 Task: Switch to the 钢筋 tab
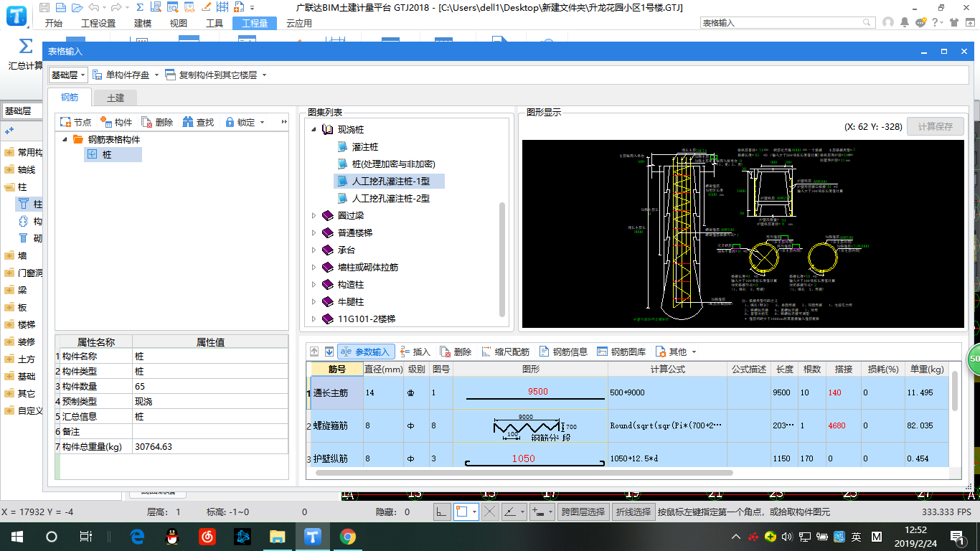click(70, 98)
